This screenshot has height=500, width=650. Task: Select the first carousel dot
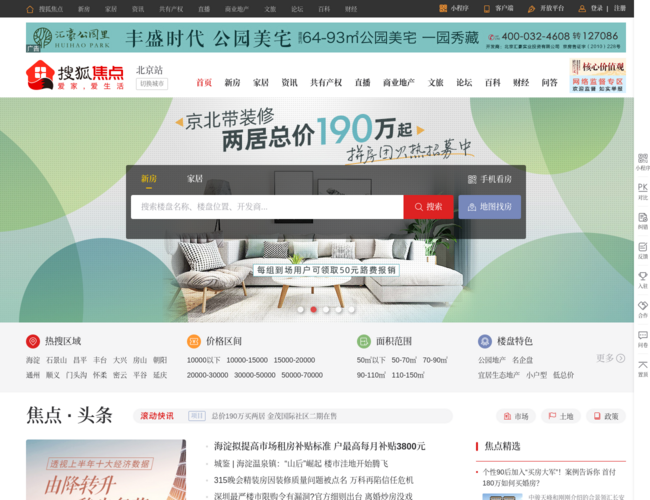(x=301, y=309)
